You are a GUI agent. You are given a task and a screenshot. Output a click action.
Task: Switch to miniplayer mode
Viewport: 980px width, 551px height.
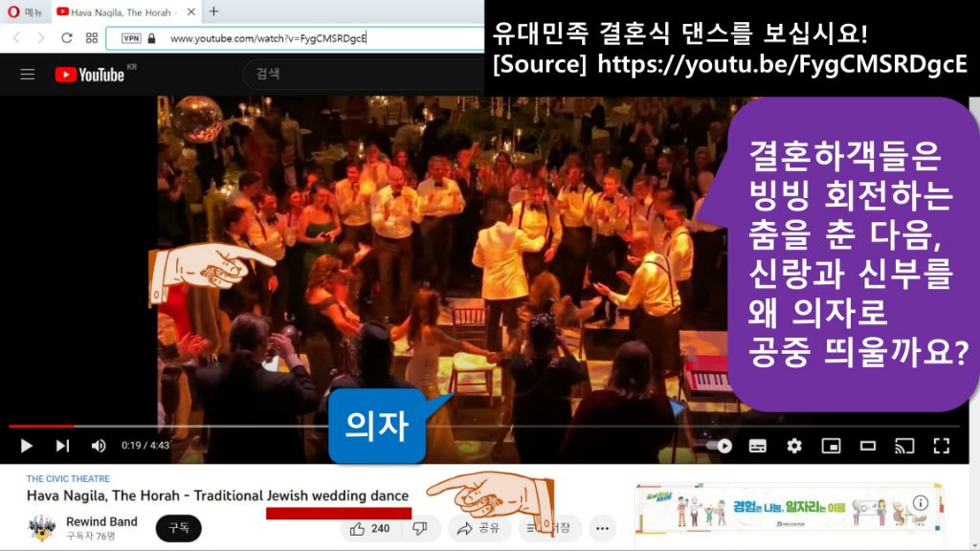tap(831, 446)
